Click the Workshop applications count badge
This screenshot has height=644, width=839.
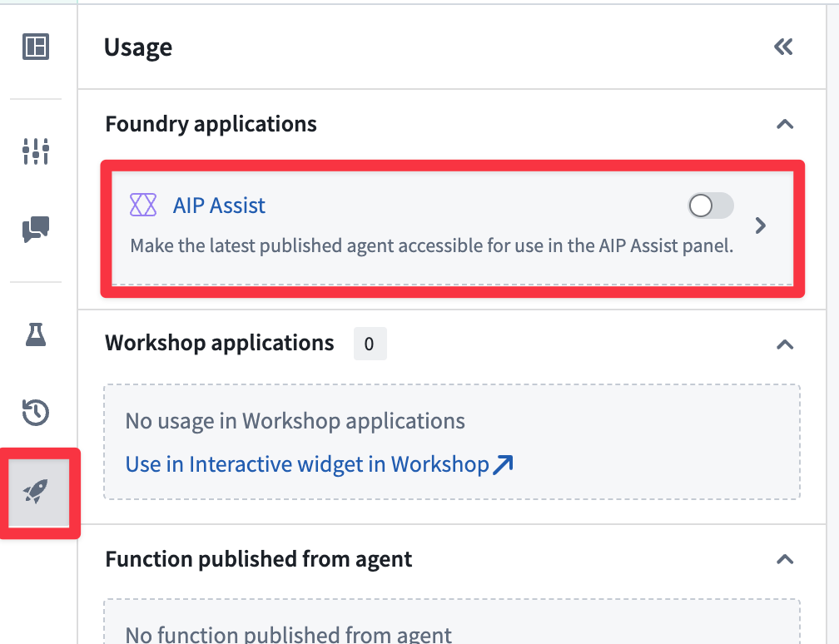pyautogui.click(x=370, y=343)
